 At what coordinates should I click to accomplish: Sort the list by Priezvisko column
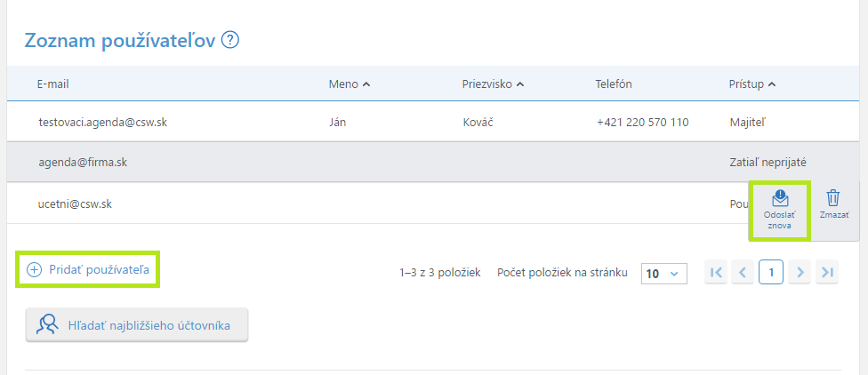(493, 84)
